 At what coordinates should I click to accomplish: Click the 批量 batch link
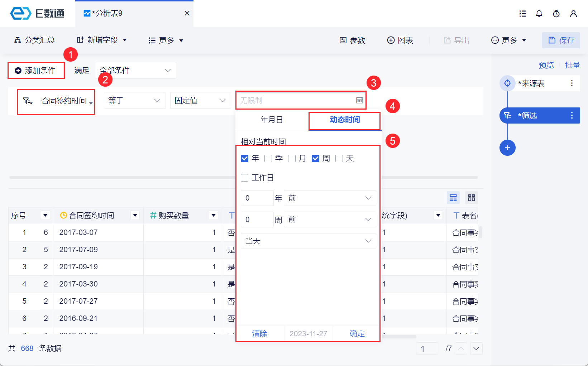572,65
